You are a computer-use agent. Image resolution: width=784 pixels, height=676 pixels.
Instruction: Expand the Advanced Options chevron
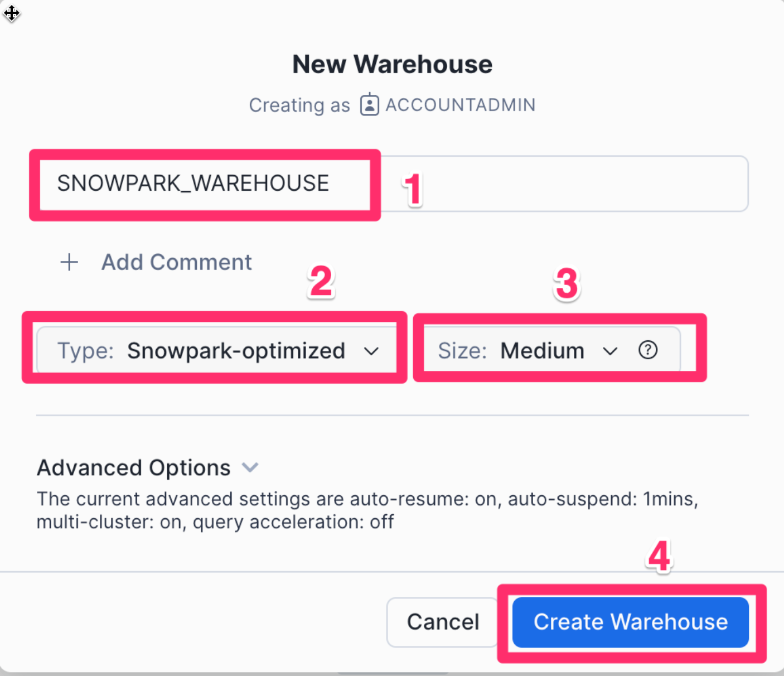pyautogui.click(x=250, y=467)
